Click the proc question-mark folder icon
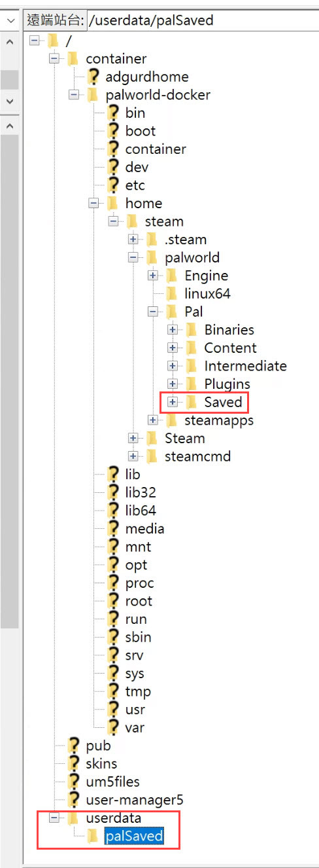This screenshot has width=319, height=868. [x=114, y=583]
